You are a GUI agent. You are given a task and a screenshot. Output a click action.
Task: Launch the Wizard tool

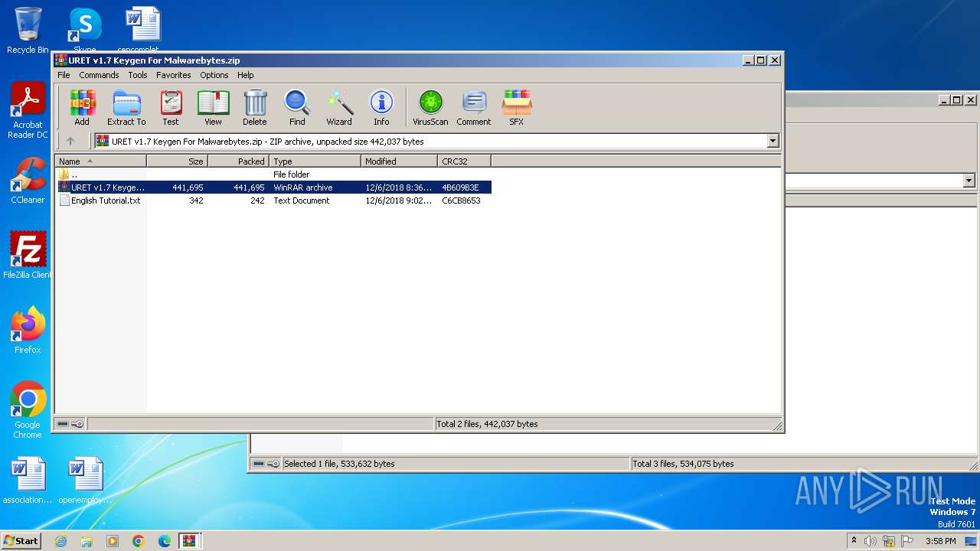(x=339, y=107)
